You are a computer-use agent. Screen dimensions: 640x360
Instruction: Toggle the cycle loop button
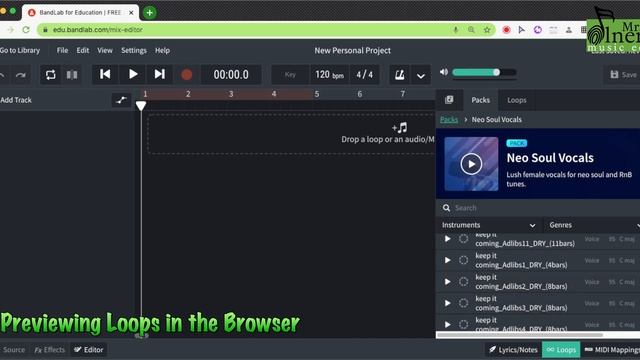pos(51,74)
